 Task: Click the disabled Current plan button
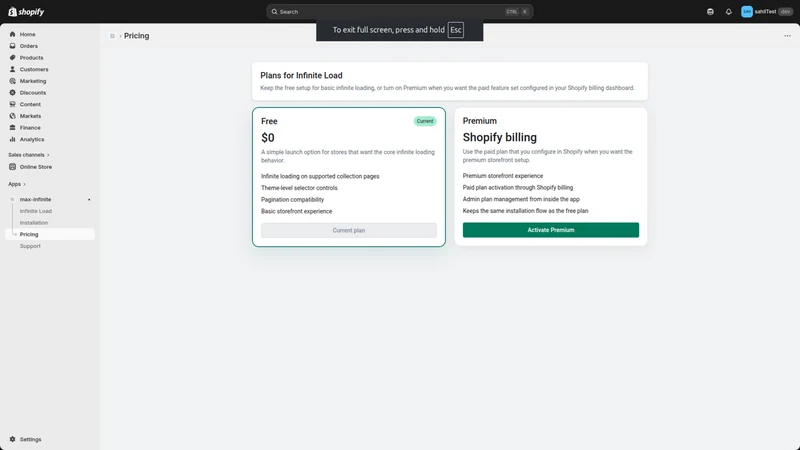(x=349, y=231)
